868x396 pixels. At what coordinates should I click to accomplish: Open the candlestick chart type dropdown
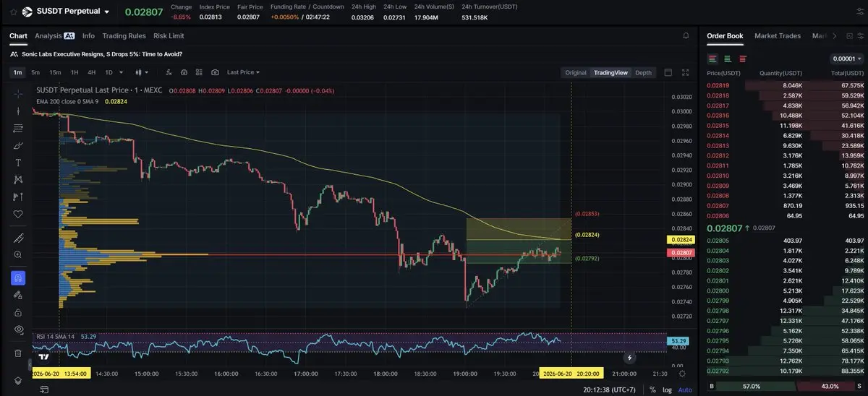coord(142,72)
